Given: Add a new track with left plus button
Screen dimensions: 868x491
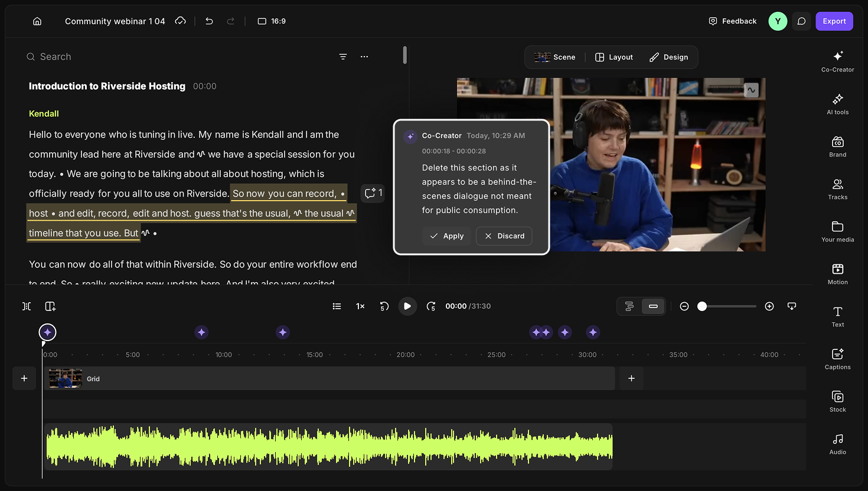Looking at the screenshot, I should click(24, 378).
